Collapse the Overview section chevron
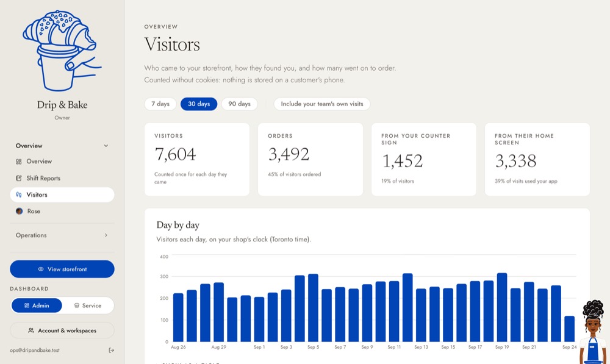This screenshot has width=610, height=364. click(106, 146)
